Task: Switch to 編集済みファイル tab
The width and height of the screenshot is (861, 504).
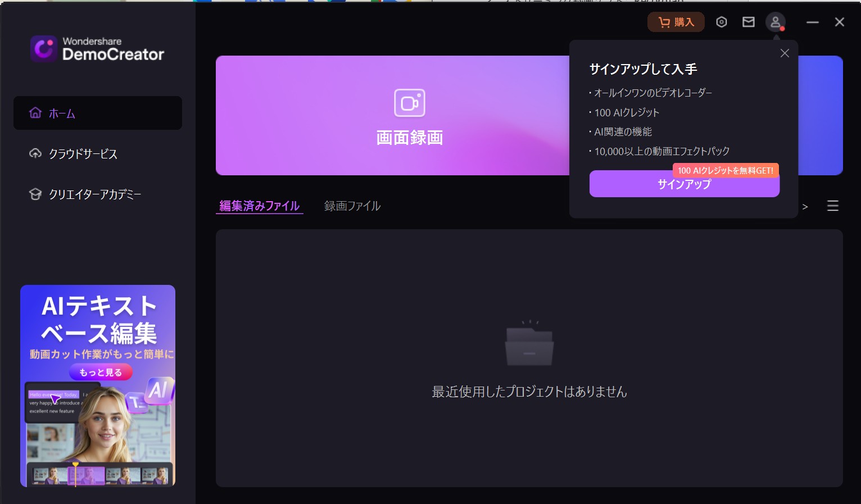Action: [x=259, y=206]
